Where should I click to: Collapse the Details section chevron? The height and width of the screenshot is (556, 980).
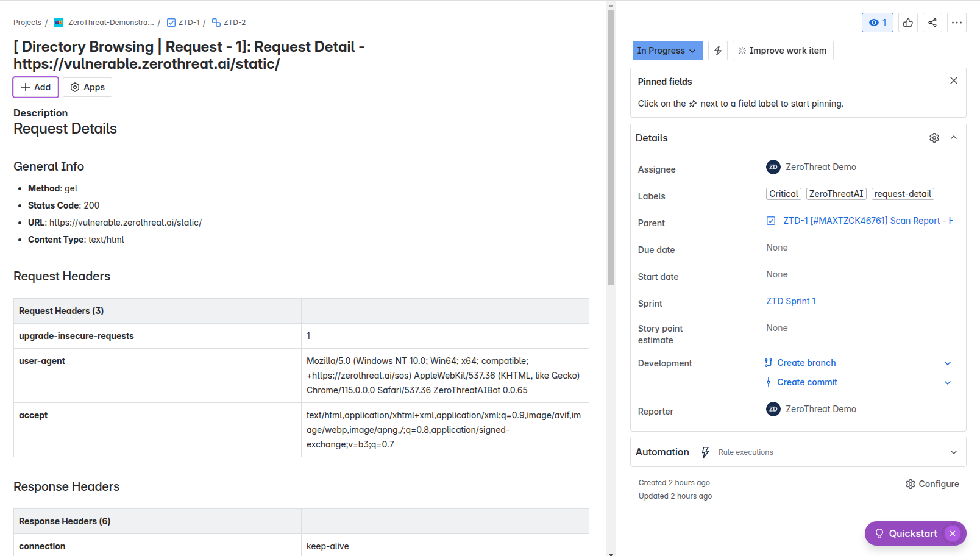pyautogui.click(x=954, y=138)
